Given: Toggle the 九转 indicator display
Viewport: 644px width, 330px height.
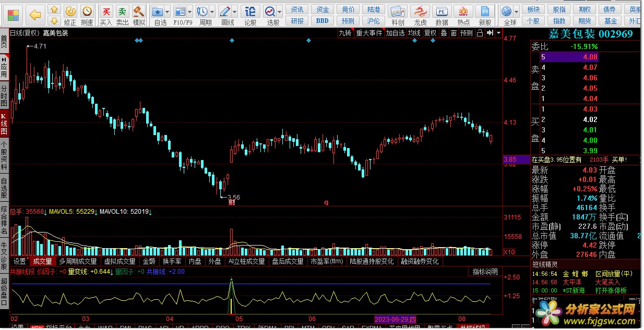Looking at the screenshot, I should tap(345, 32).
